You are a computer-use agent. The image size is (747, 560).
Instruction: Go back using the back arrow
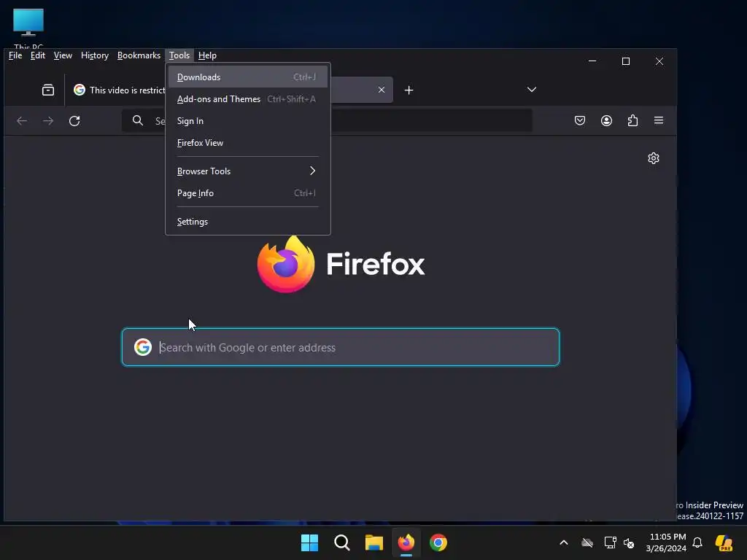tap(22, 121)
